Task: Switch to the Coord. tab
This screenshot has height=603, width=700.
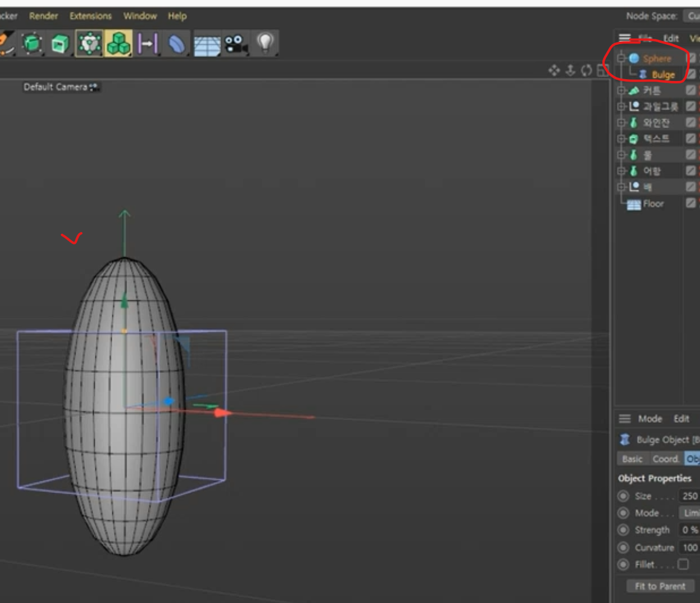Action: pyautogui.click(x=666, y=459)
